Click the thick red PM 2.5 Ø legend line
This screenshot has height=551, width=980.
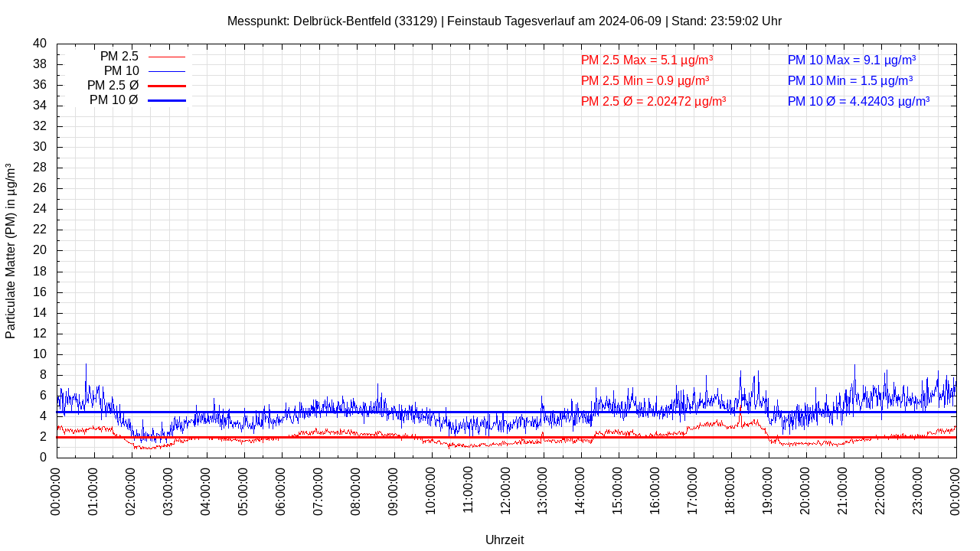(167, 86)
